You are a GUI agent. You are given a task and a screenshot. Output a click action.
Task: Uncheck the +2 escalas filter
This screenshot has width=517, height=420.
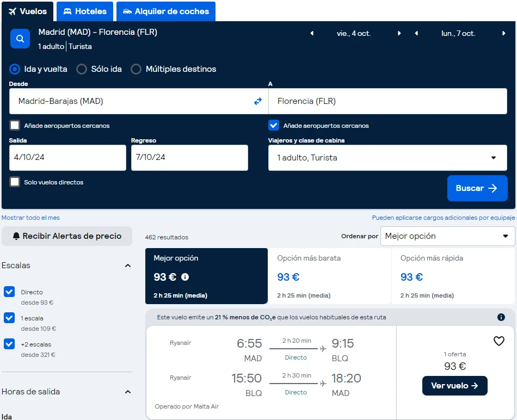pyautogui.click(x=9, y=344)
